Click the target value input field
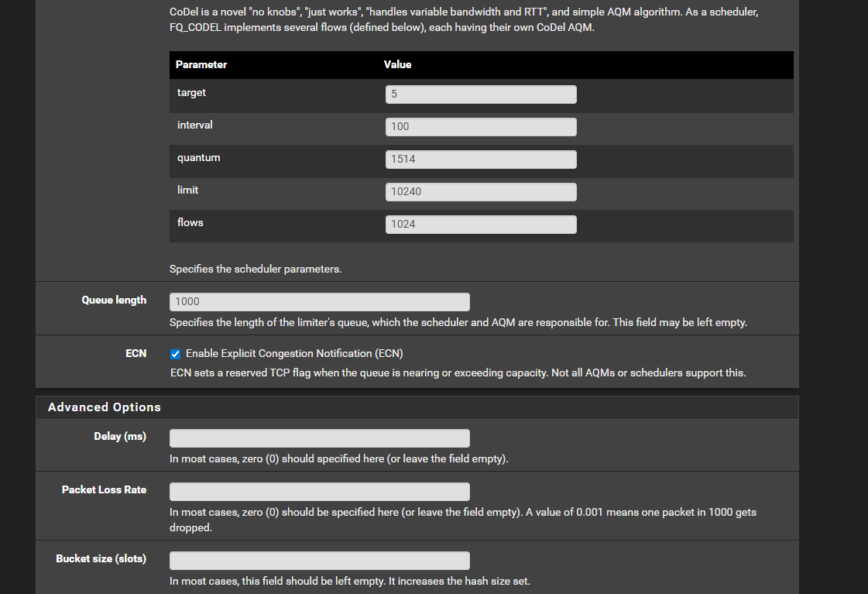Image resolution: width=868 pixels, height=594 pixels. tap(480, 94)
